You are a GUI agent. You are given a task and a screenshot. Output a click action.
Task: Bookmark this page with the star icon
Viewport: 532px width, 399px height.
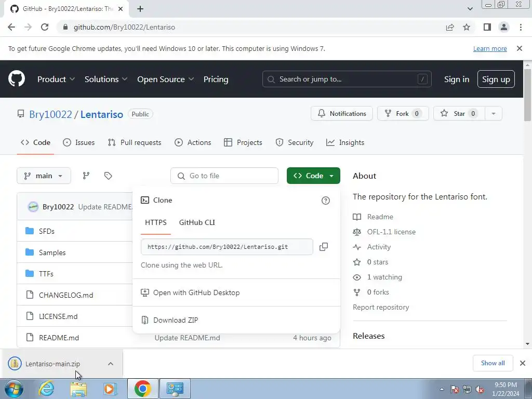467,27
